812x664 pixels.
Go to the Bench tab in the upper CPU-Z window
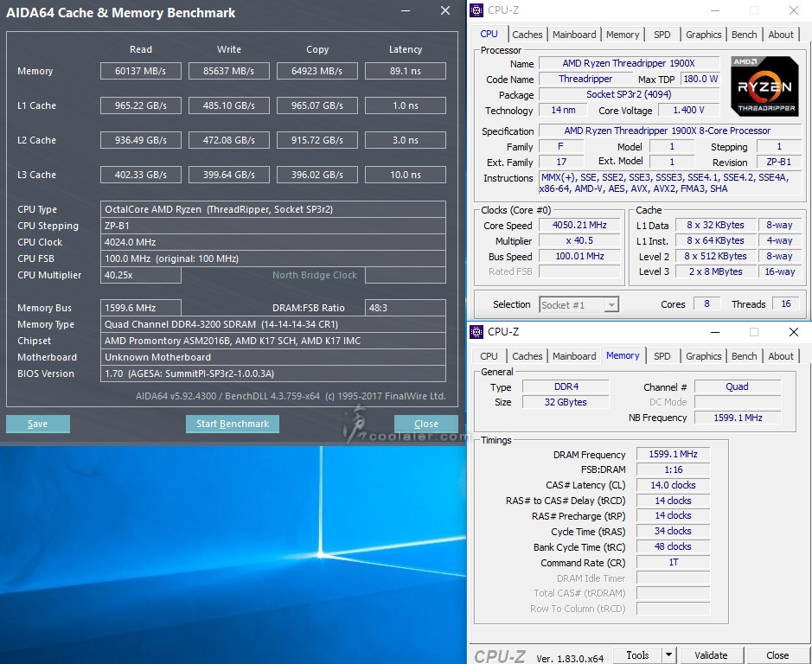(x=744, y=35)
